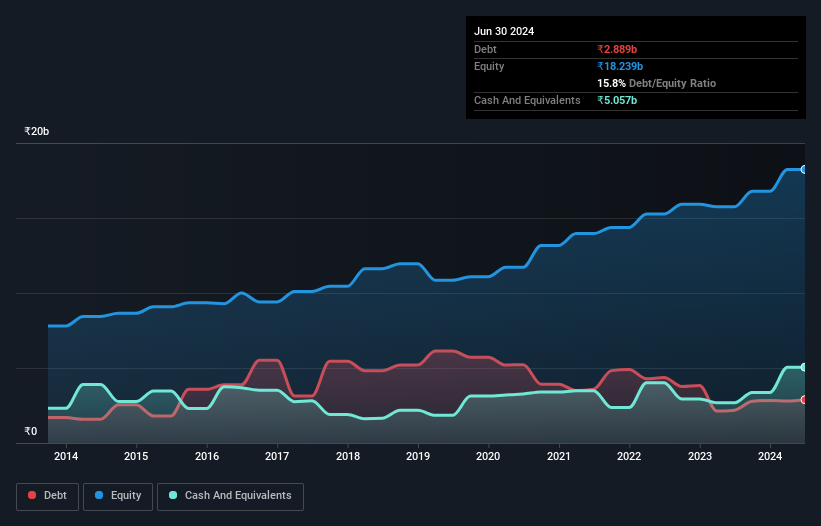Toggle Cash And Equivalents legend button
This screenshot has height=526, width=821.
230,496
